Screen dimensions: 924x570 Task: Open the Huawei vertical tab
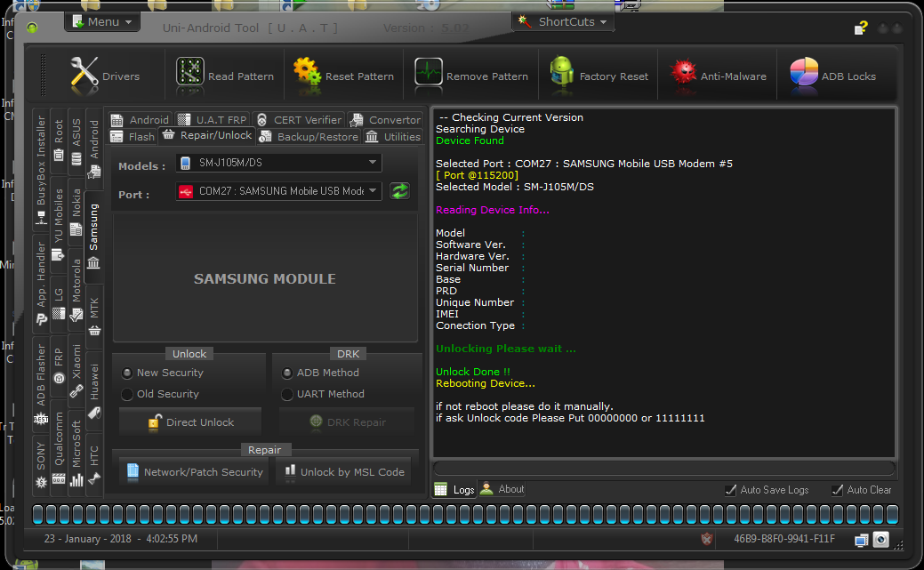94,390
